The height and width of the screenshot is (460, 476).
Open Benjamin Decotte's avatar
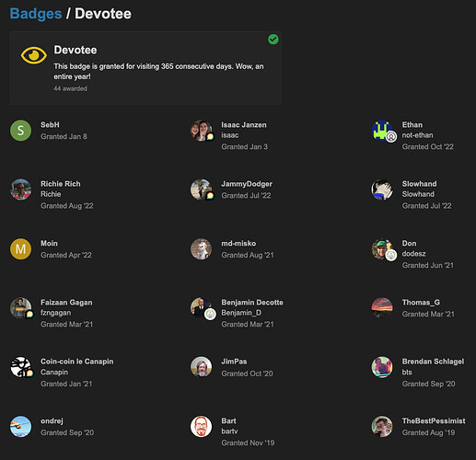(202, 308)
